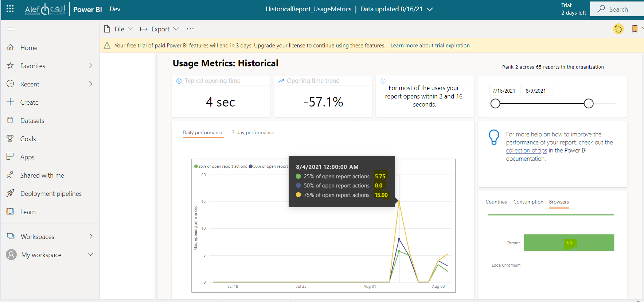
Task: Click the Typical opening time clock icon
Action: point(179,81)
